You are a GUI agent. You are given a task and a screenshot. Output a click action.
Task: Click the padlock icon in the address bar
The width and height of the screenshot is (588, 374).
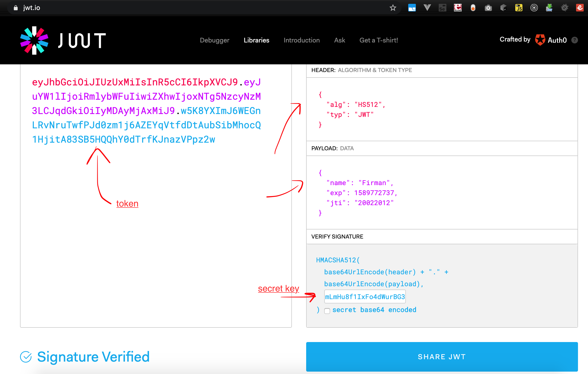[x=16, y=8]
